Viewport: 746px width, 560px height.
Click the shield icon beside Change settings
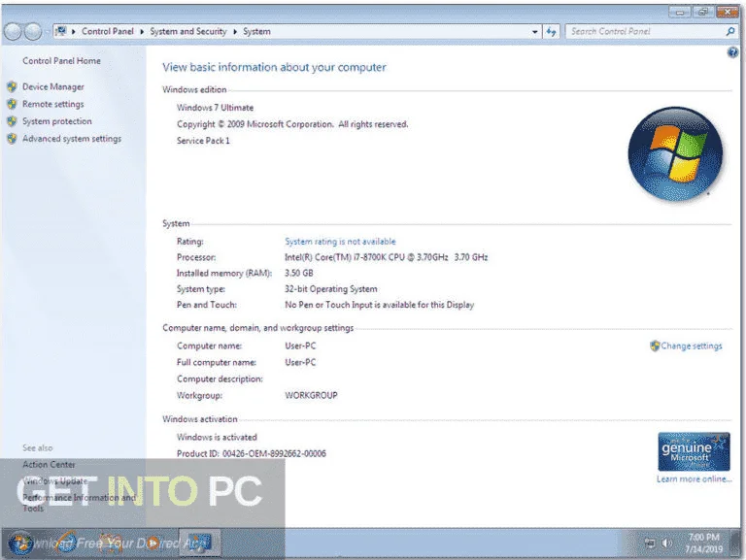[x=655, y=346]
